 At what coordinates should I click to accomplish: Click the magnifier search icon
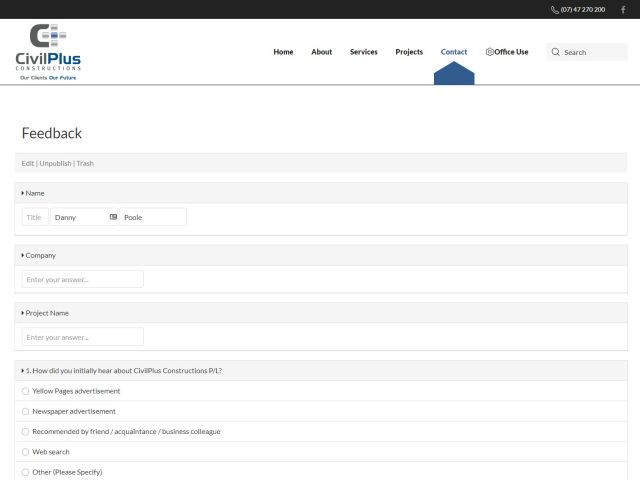556,52
